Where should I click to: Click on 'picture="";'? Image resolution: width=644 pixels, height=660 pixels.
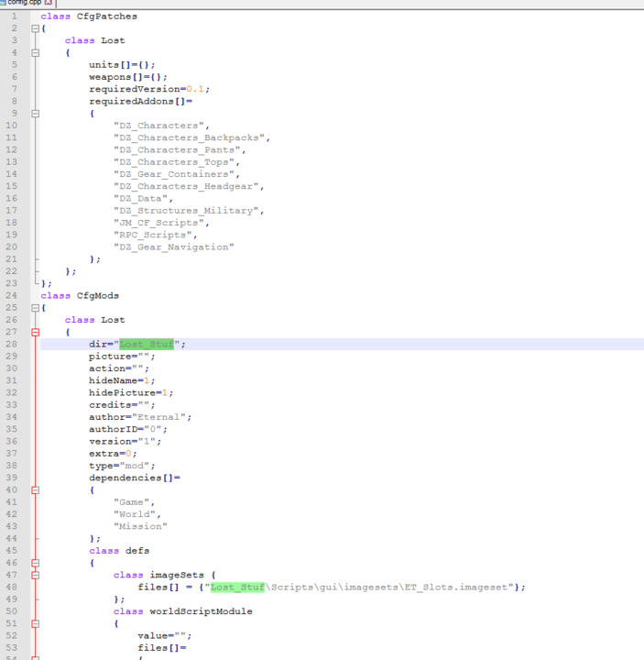122,357
